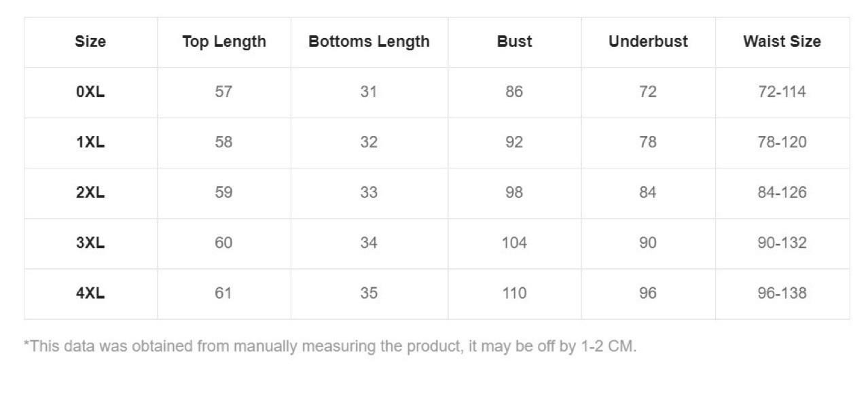Screen dimensions: 868x396
Task: Click the manual measurement disclaimer note
Action: (x=330, y=346)
